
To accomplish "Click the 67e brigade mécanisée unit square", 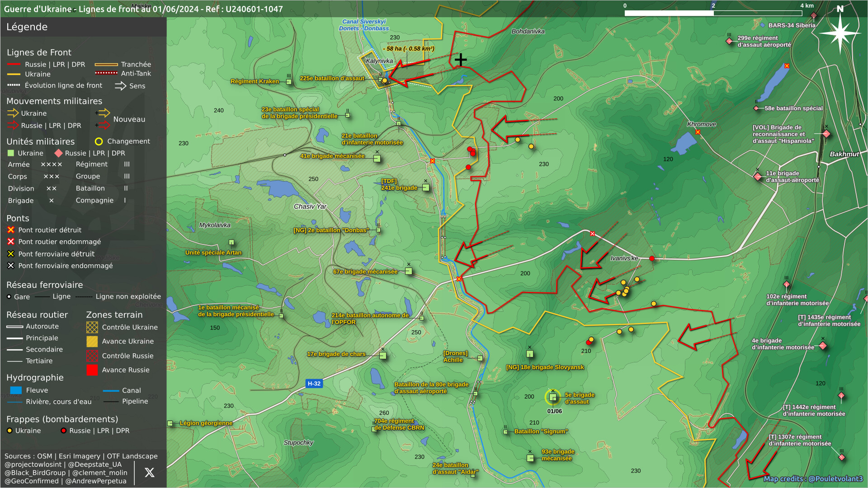I will [x=408, y=271].
